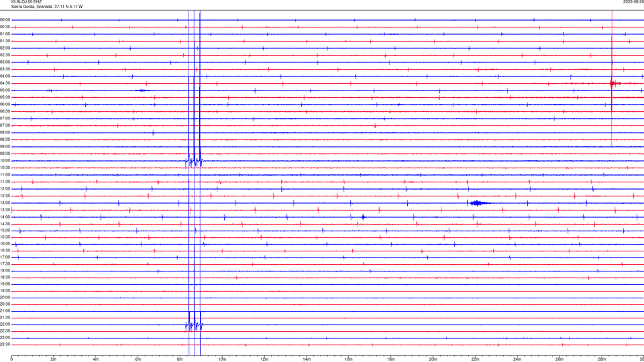Select the 11:00 row time label

click(x=5, y=175)
